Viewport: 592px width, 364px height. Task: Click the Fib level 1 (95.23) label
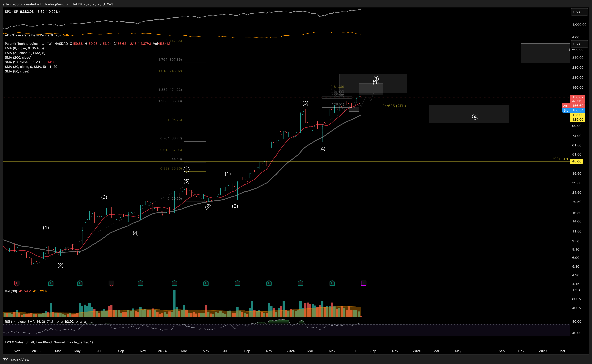click(175, 120)
